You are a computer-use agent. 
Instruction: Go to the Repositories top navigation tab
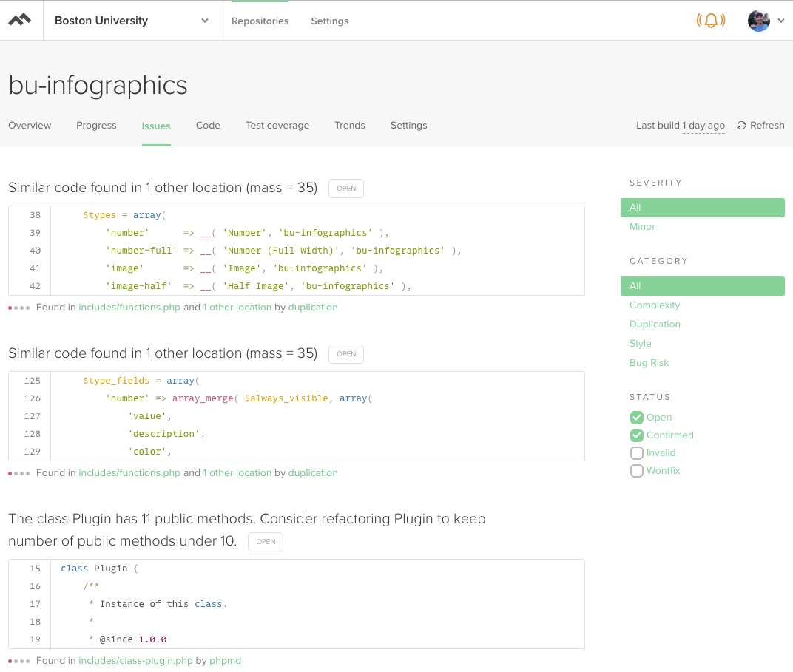(x=260, y=21)
